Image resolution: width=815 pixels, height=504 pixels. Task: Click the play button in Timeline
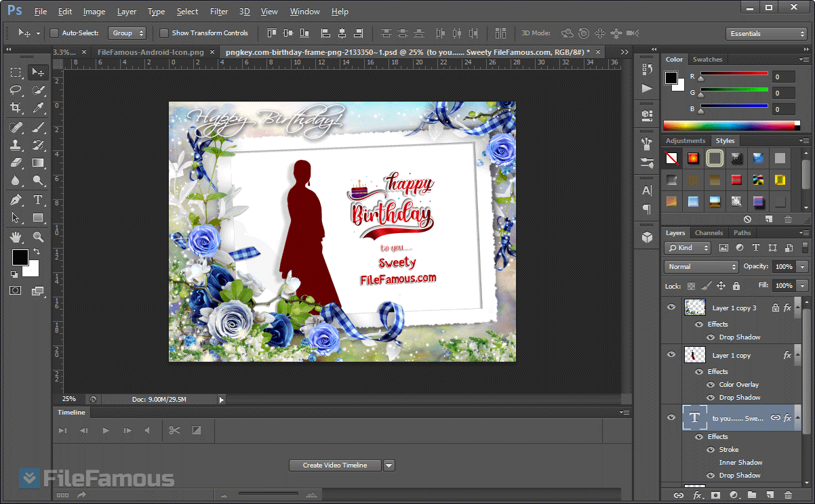106,430
